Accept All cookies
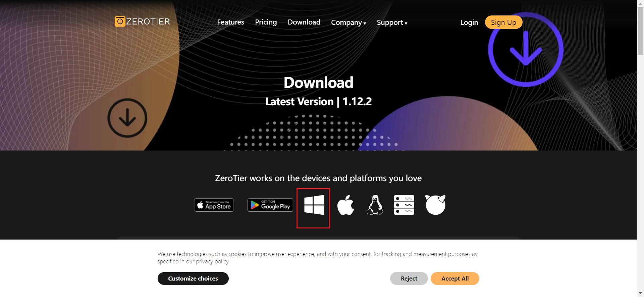 455,279
